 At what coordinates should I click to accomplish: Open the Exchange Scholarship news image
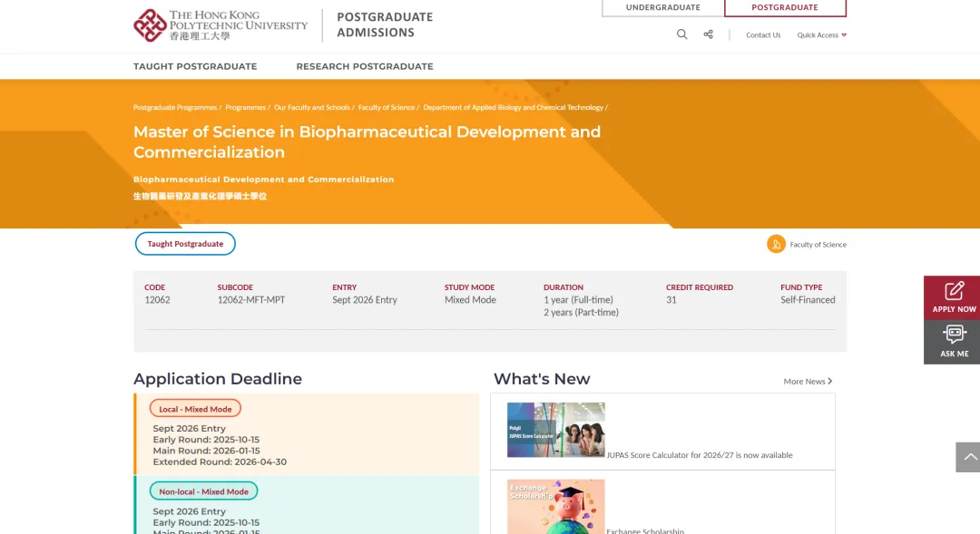click(555, 507)
